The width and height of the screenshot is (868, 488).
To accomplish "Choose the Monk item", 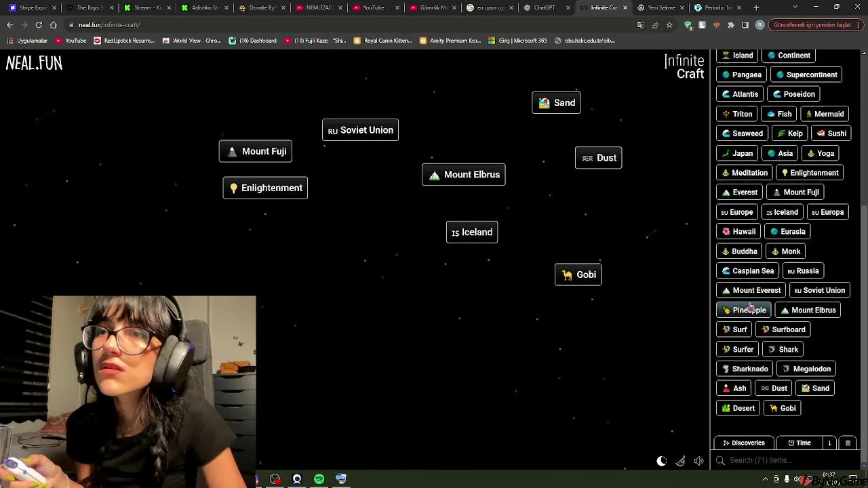I will [x=785, y=251].
